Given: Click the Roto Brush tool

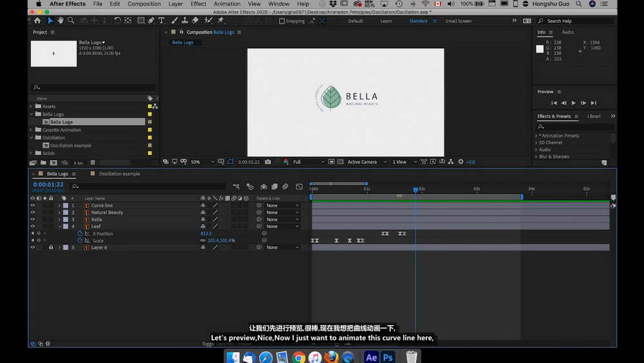Looking at the screenshot, I should (208, 21).
